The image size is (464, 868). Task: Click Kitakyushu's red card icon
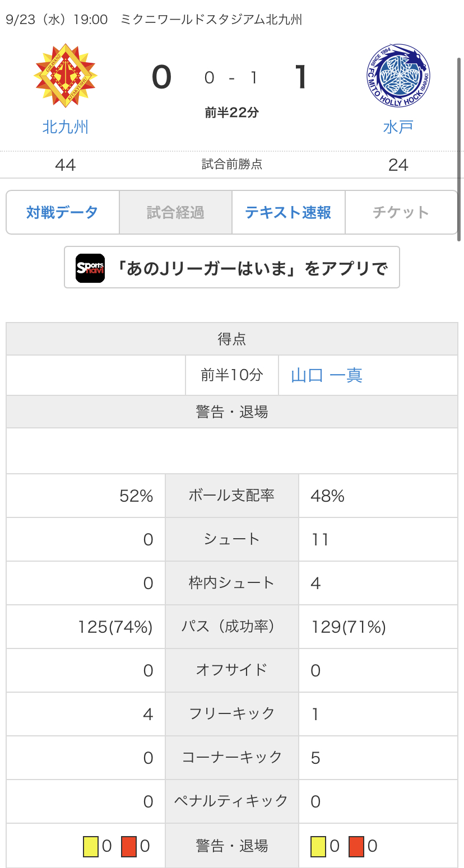click(129, 846)
